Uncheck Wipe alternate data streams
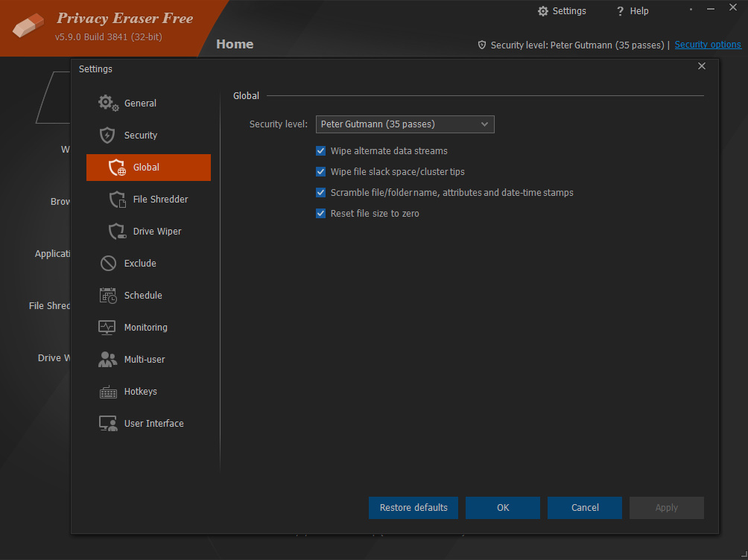Image resolution: width=748 pixels, height=560 pixels. [320, 150]
